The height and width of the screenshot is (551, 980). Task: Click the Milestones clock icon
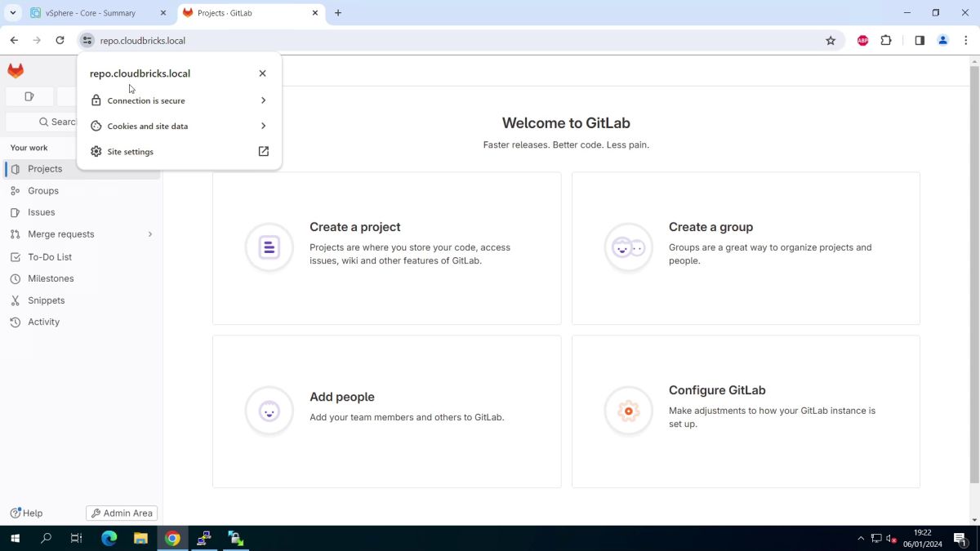coord(15,278)
